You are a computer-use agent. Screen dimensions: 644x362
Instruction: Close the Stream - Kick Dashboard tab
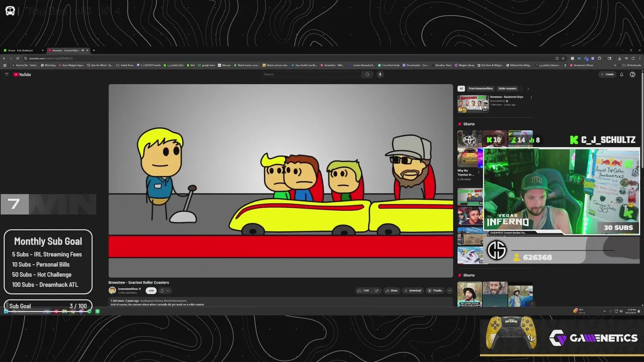click(x=42, y=50)
